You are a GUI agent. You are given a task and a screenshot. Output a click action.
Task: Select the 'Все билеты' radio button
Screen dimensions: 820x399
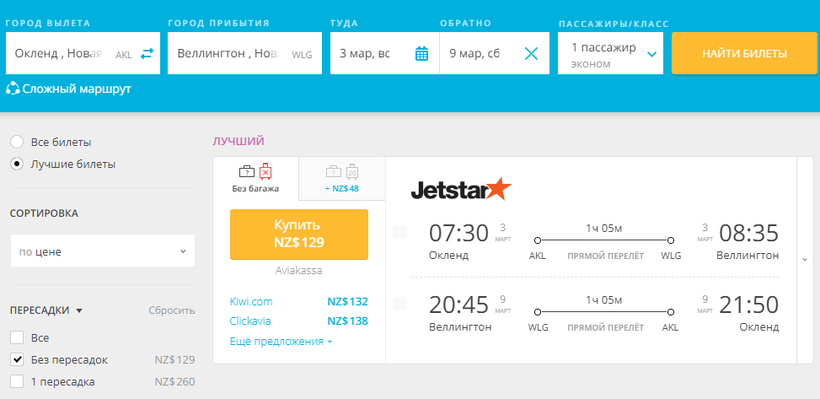click(17, 142)
